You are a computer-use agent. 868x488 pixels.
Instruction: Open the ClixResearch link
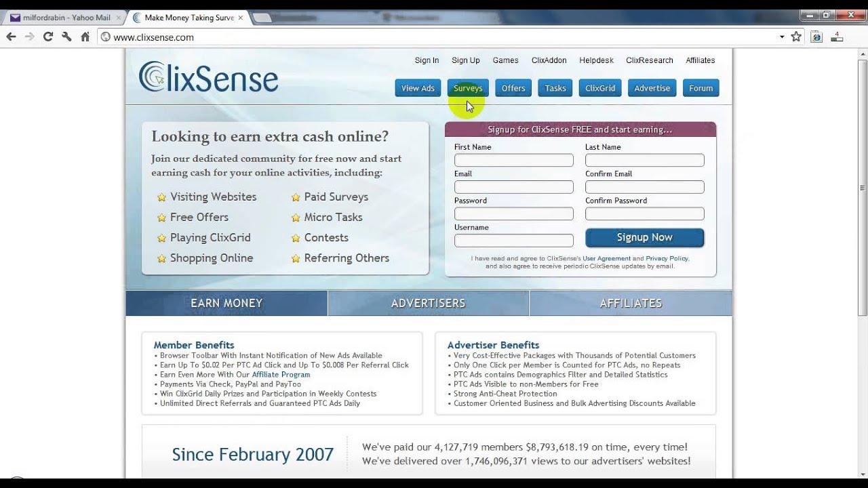(x=649, y=60)
